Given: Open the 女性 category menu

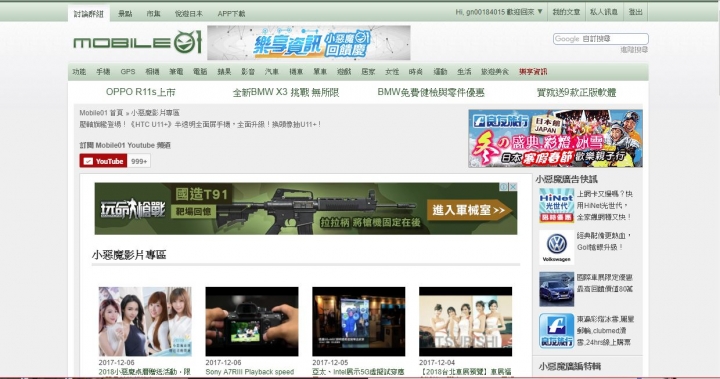Looking at the screenshot, I should [x=392, y=72].
